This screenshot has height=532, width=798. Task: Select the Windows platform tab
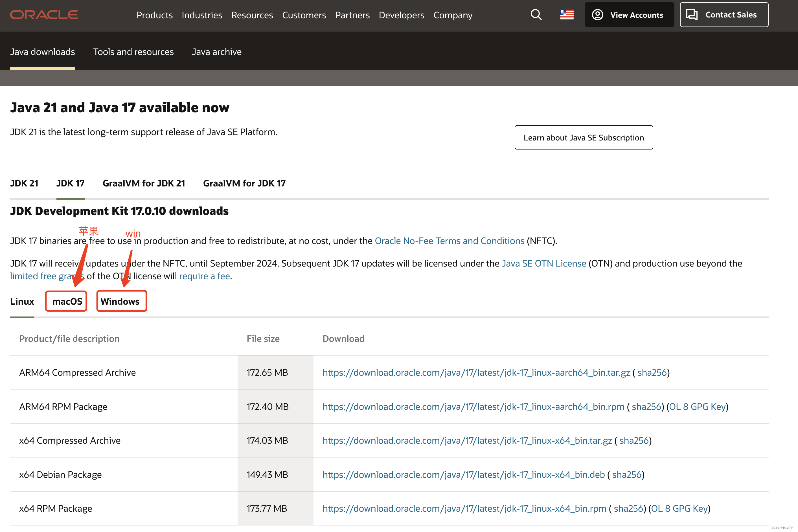tap(120, 301)
